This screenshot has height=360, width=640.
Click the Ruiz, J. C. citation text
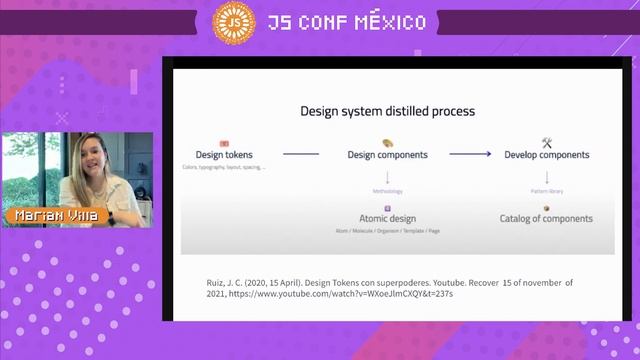coord(389,288)
